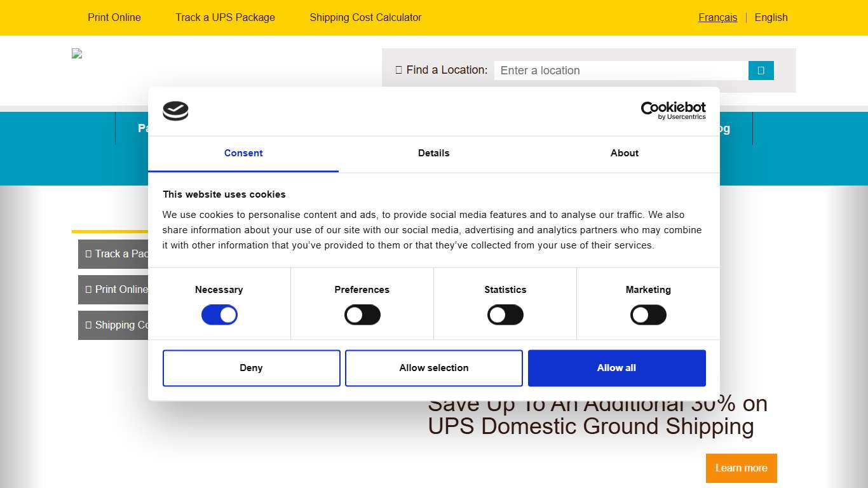Click the Enter a location input field
The image size is (868, 488).
[621, 70]
